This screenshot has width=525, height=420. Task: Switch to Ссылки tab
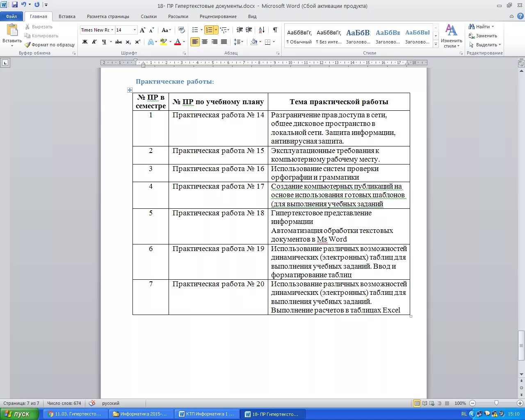point(148,16)
